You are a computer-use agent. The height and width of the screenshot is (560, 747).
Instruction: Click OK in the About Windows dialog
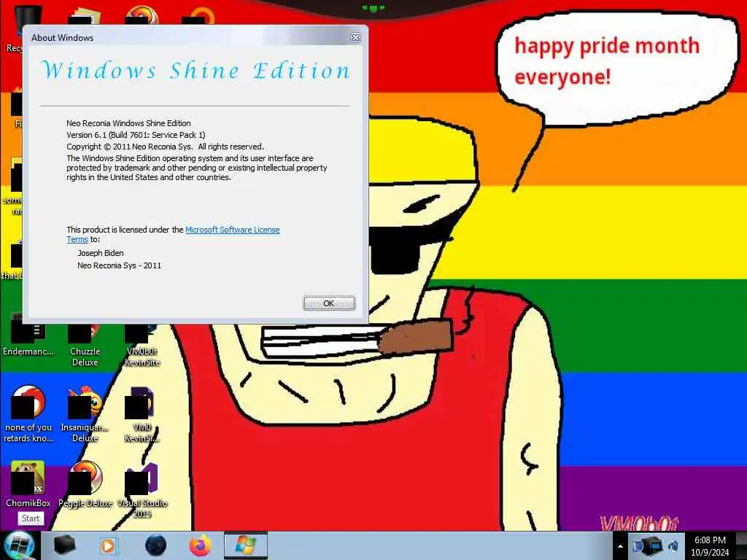(x=329, y=303)
